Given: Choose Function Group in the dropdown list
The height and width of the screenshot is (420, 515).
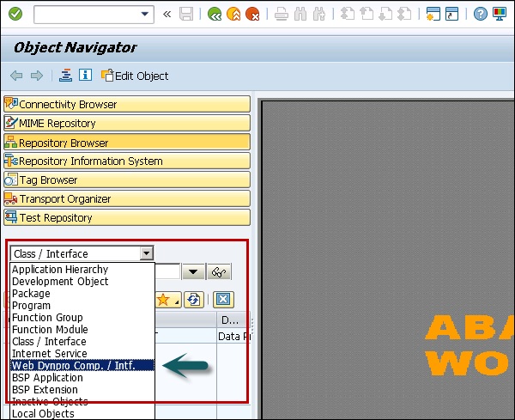Looking at the screenshot, I should (47, 318).
